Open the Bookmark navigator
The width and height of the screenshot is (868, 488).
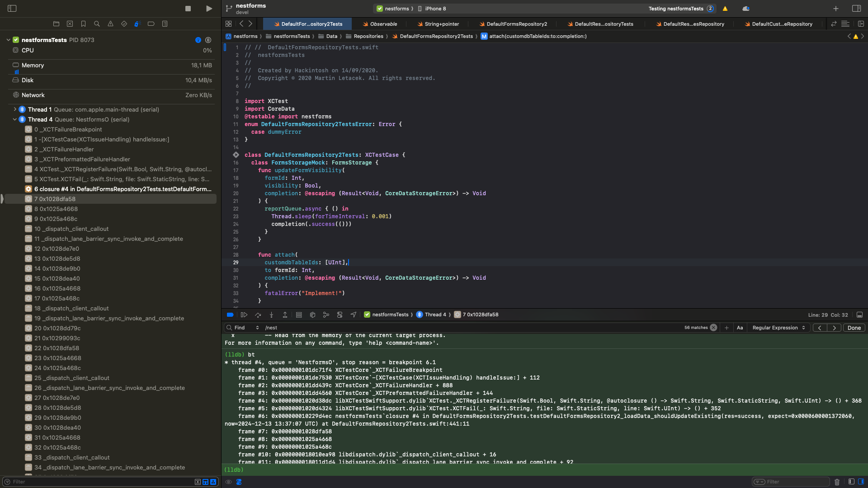click(83, 24)
